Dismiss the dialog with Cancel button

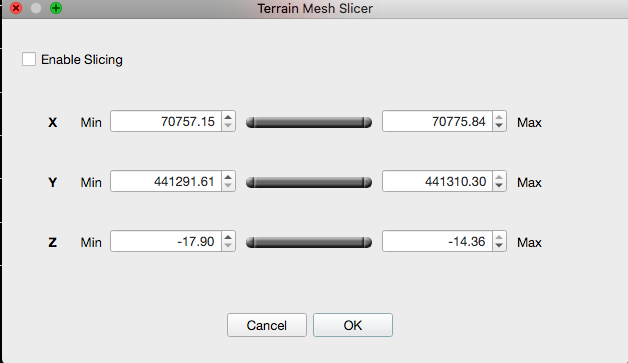click(x=267, y=325)
